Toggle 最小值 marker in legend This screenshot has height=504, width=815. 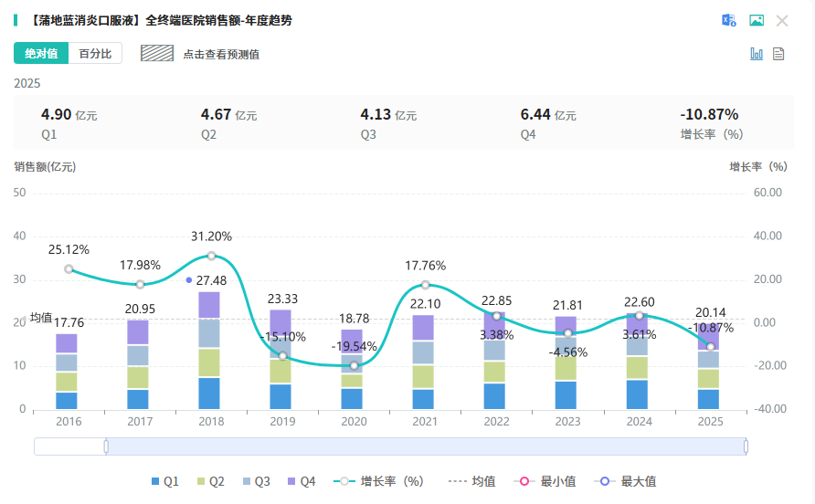(x=545, y=482)
